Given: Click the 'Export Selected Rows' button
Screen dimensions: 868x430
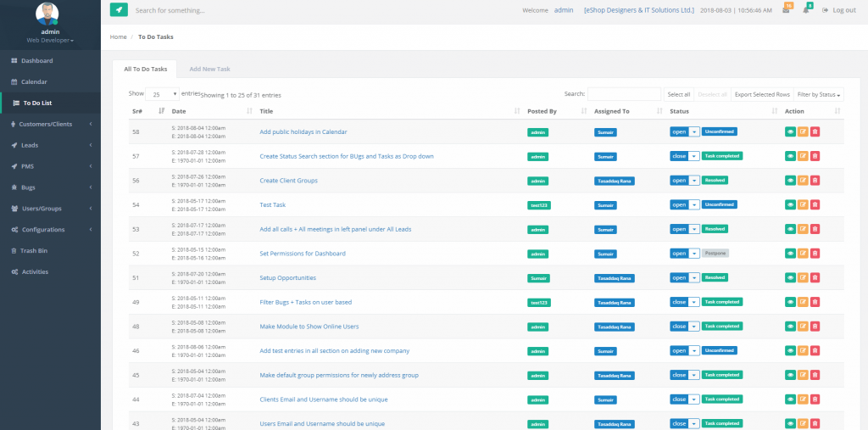Looking at the screenshot, I should pos(761,94).
